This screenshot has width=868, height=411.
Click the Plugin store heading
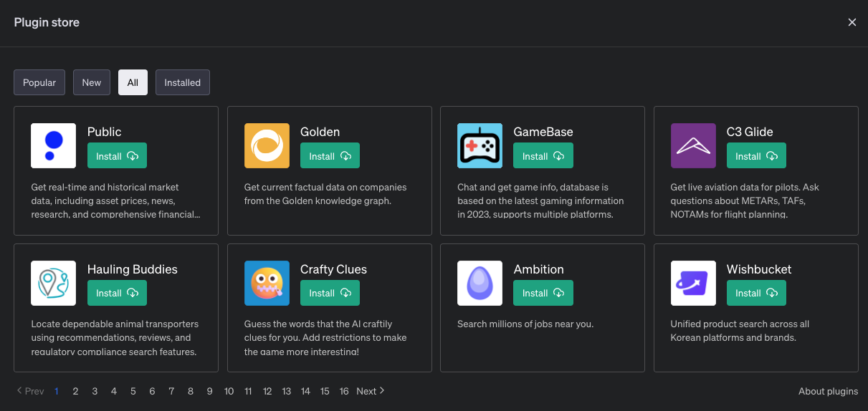tap(47, 22)
